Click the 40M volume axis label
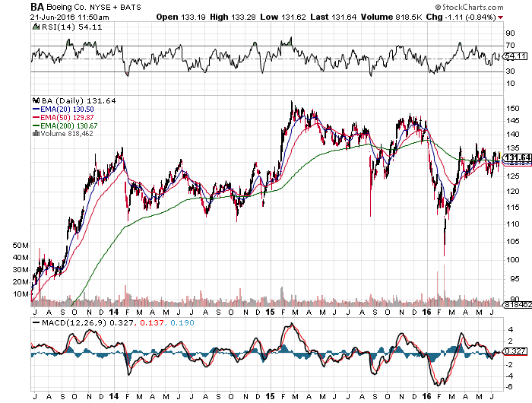Screen dimensions: 532x403 pos(21,257)
